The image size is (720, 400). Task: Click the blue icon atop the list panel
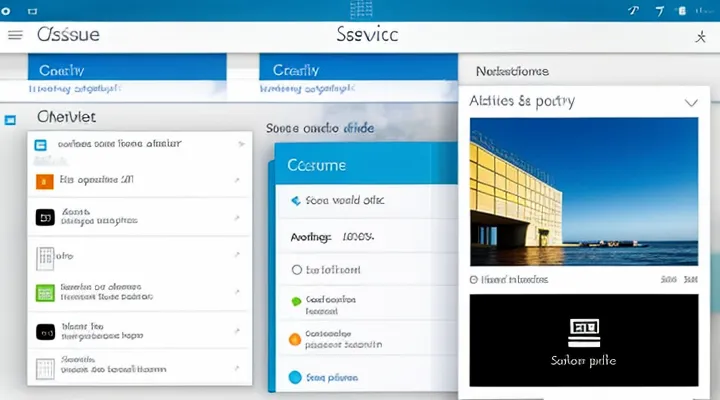point(40,145)
